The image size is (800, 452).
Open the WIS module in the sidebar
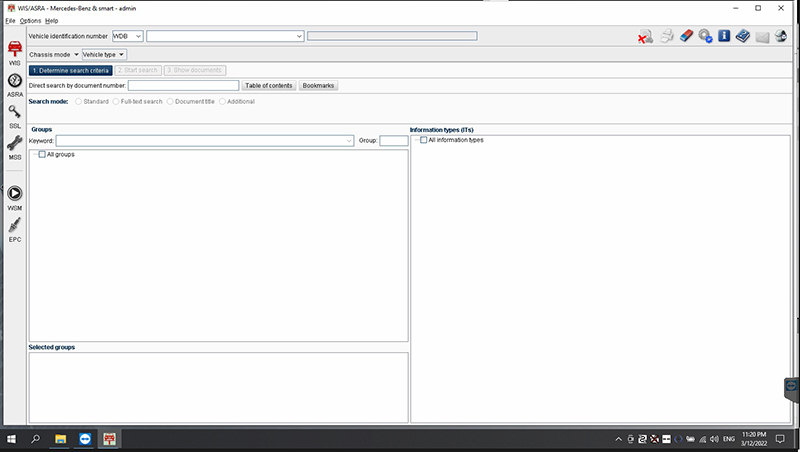pyautogui.click(x=15, y=53)
